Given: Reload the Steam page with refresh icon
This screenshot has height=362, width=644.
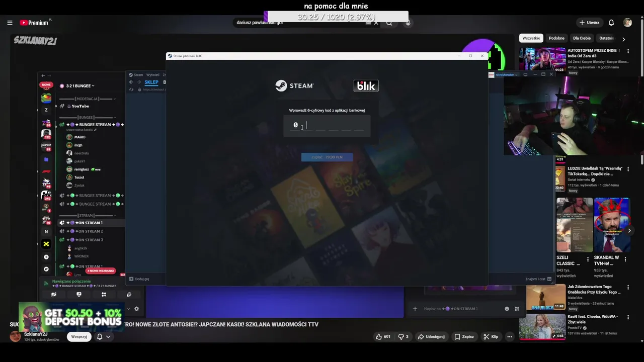Looking at the screenshot, I should [132, 89].
